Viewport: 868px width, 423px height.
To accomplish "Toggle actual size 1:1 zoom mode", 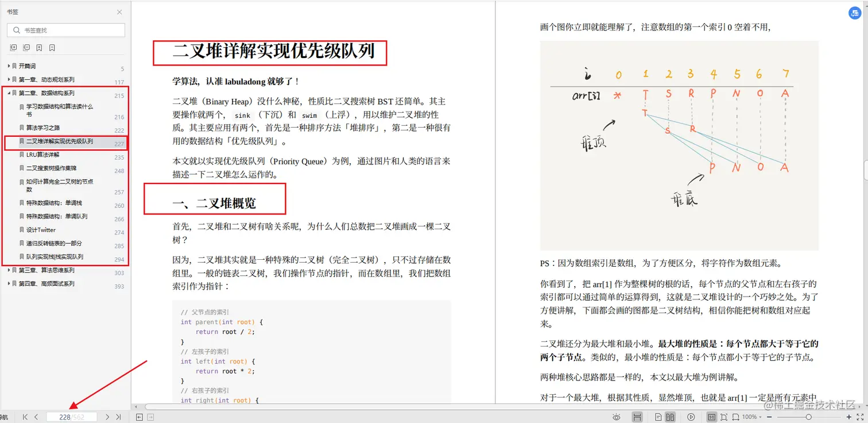I will click(x=711, y=417).
